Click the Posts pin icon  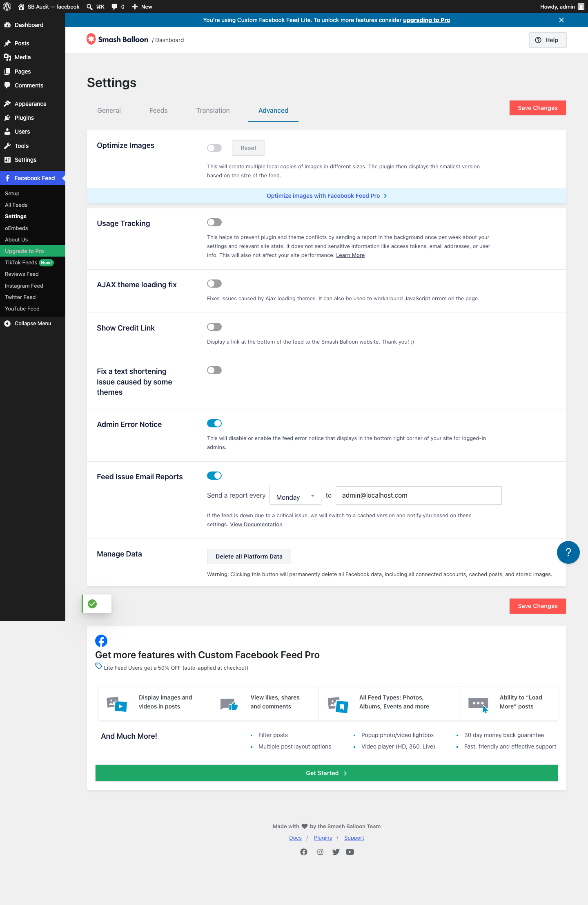click(x=7, y=43)
